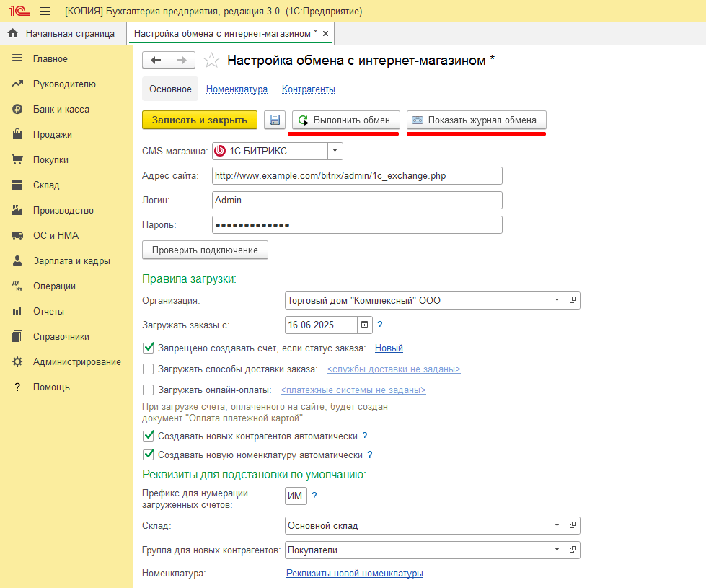The height and width of the screenshot is (588, 706).
Task: Click the ИМ prefix input field
Action: pos(296,496)
